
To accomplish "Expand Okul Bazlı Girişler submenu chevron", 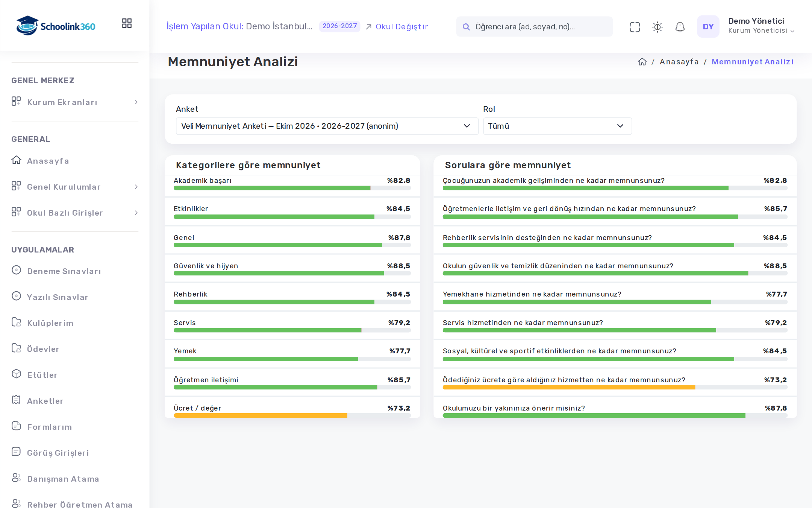I will tap(136, 213).
